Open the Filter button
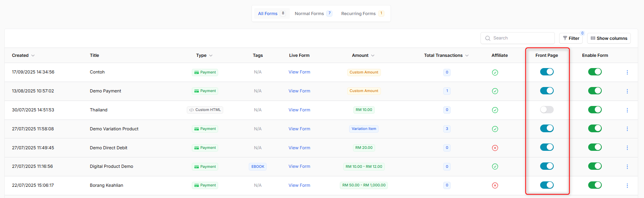Screen dimensions: 644x198 [571, 38]
